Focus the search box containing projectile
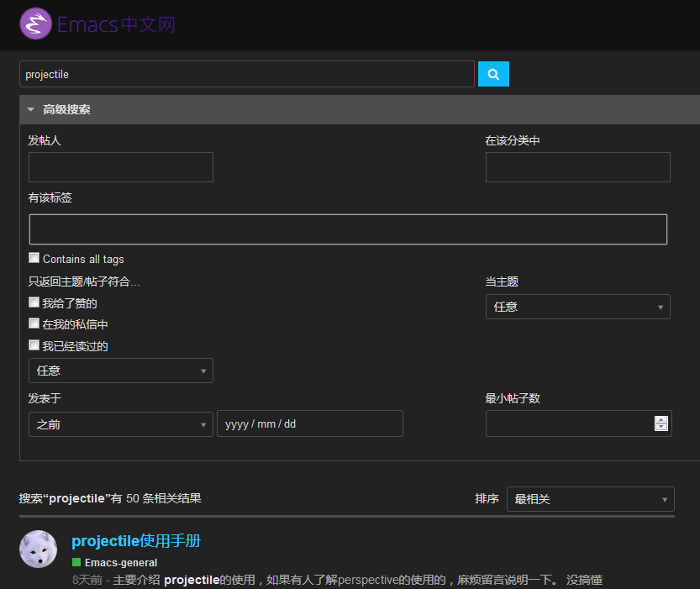The height and width of the screenshot is (589, 700). coord(247,74)
